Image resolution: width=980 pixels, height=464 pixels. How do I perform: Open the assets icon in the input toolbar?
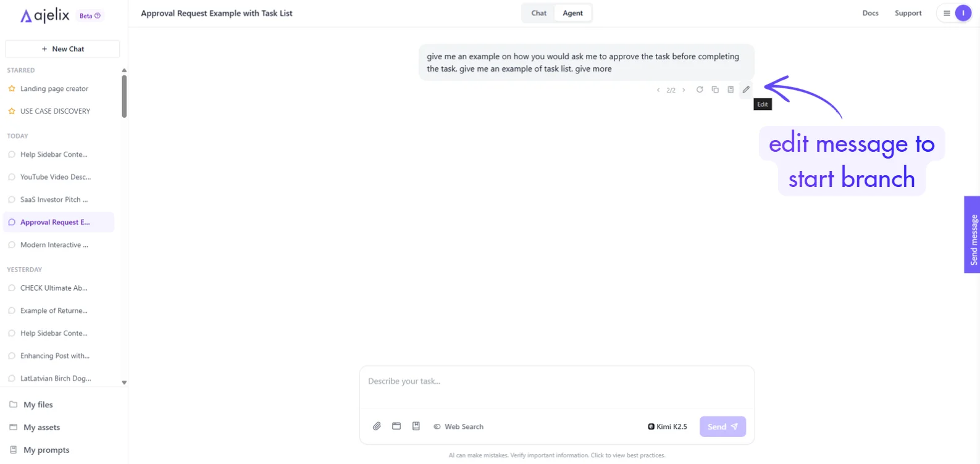point(396,426)
